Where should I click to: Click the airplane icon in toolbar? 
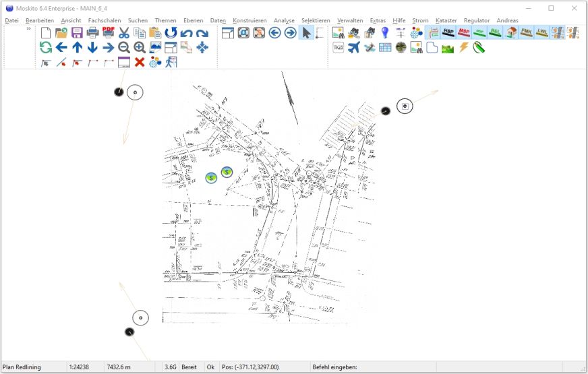pyautogui.click(x=354, y=47)
